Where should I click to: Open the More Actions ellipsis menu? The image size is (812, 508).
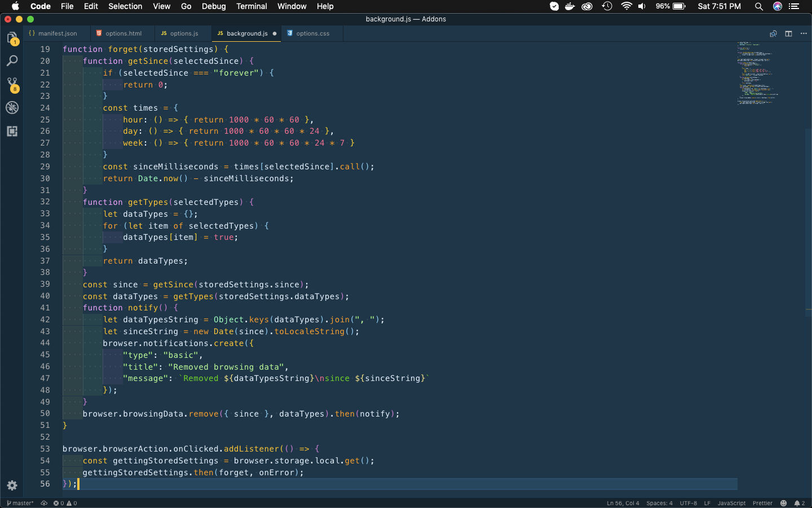pyautogui.click(x=804, y=33)
